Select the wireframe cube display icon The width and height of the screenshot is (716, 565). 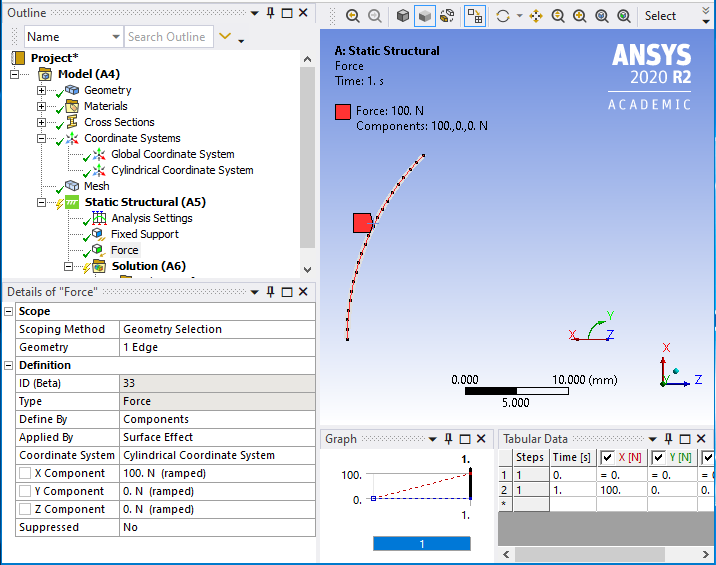[402, 16]
